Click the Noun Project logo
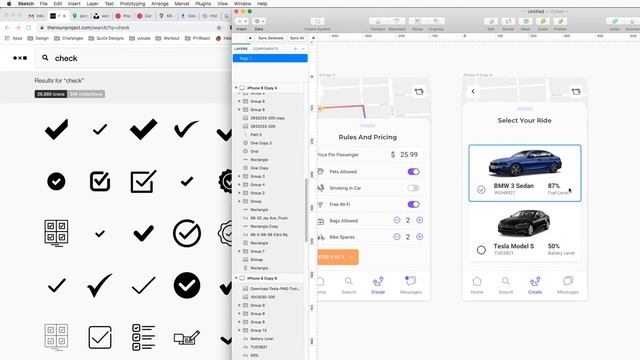The image size is (640, 360). [x=20, y=58]
